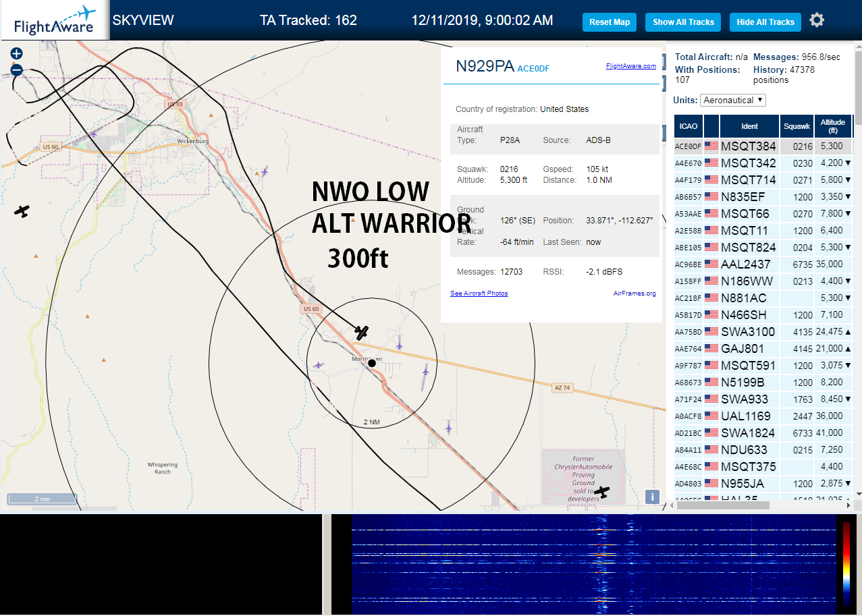This screenshot has width=862, height=616.
Task: Select the black aircraft at left map edge
Action: point(22,211)
